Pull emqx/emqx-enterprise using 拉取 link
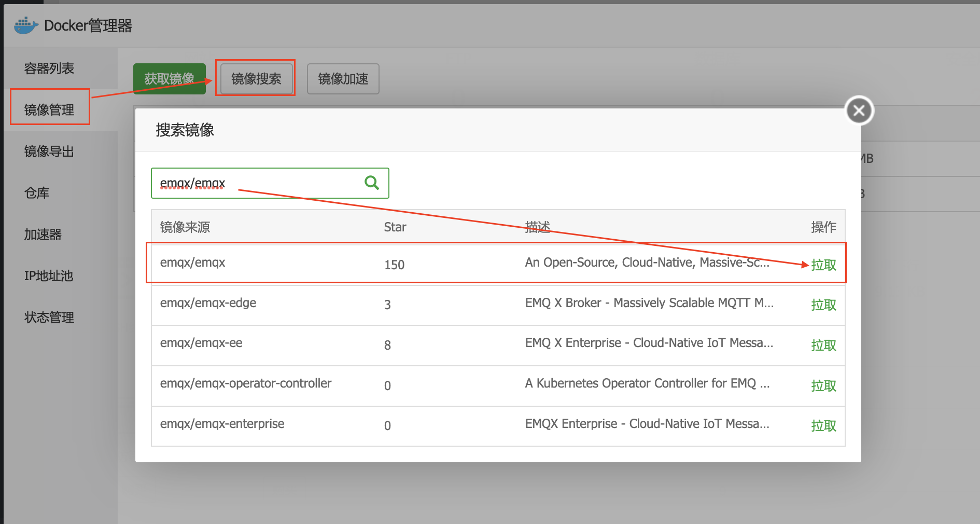 pos(823,426)
